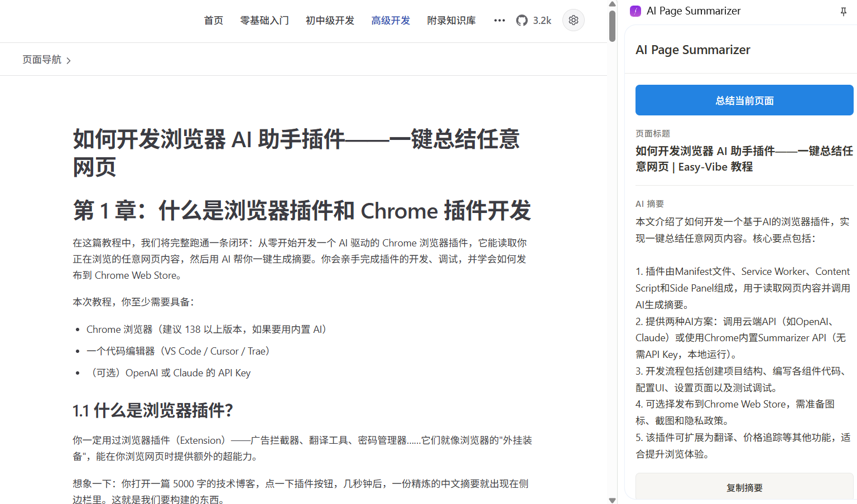This screenshot has width=857, height=504.
Task: Copy the summary with 复制摘要
Action: [744, 487]
